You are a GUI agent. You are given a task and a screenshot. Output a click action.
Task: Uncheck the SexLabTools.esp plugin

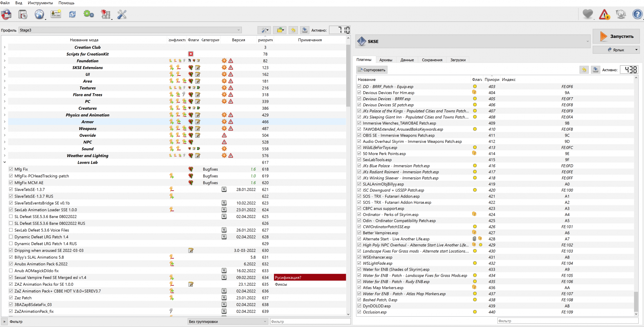(359, 160)
